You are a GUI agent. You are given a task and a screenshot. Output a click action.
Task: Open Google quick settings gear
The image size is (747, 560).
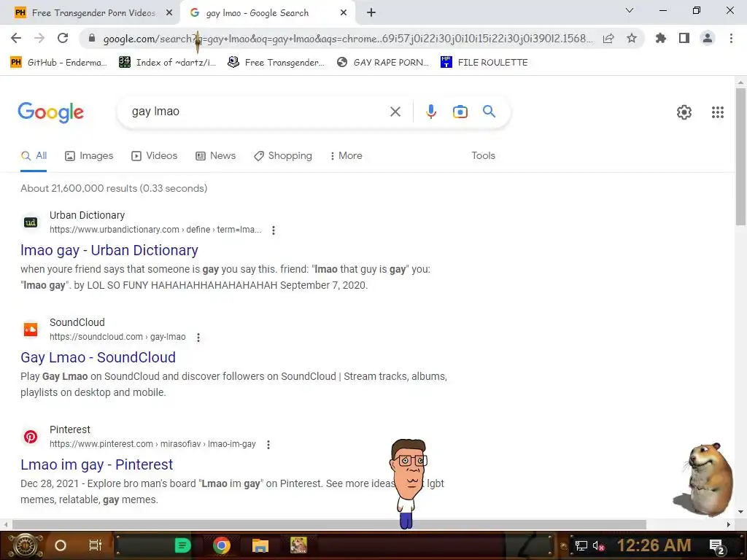coord(684,112)
